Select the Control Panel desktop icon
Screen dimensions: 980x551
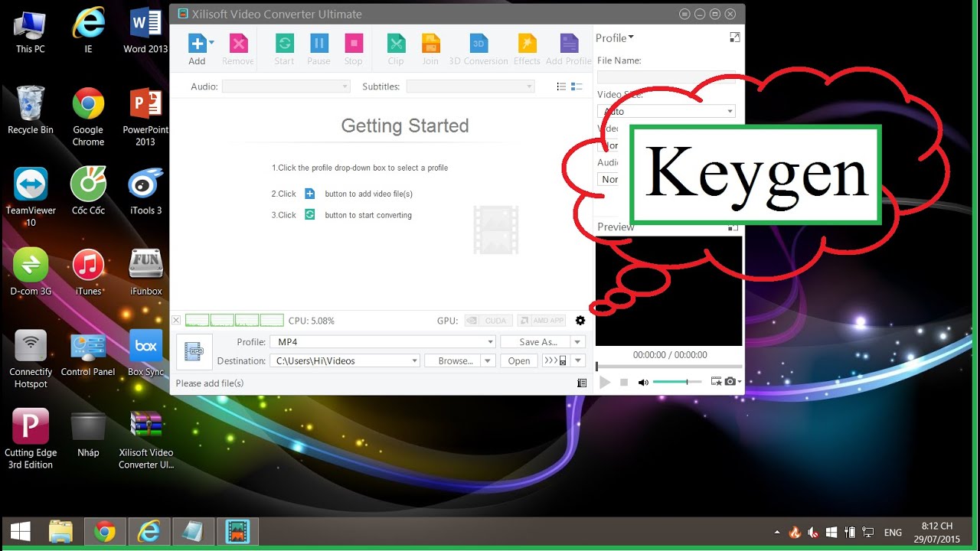88,354
